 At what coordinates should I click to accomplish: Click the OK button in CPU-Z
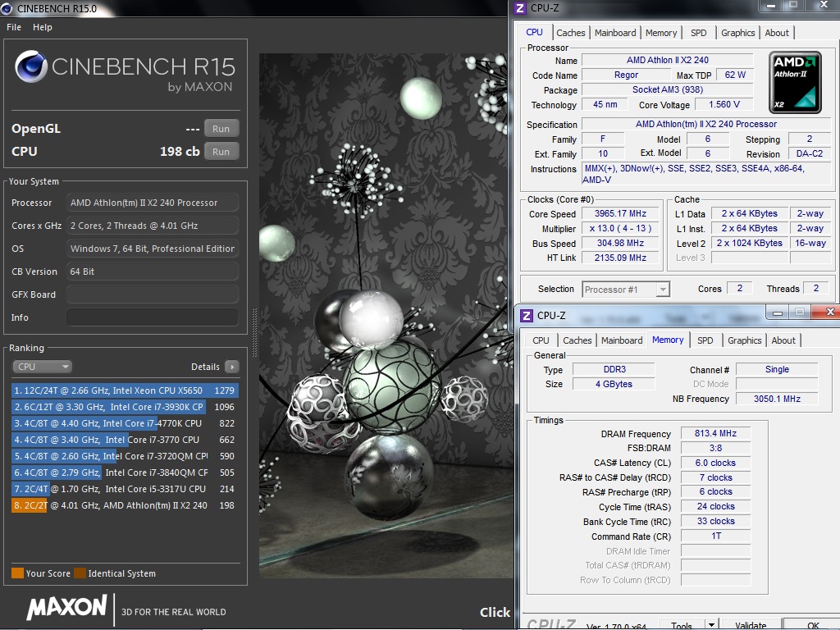pos(813,624)
